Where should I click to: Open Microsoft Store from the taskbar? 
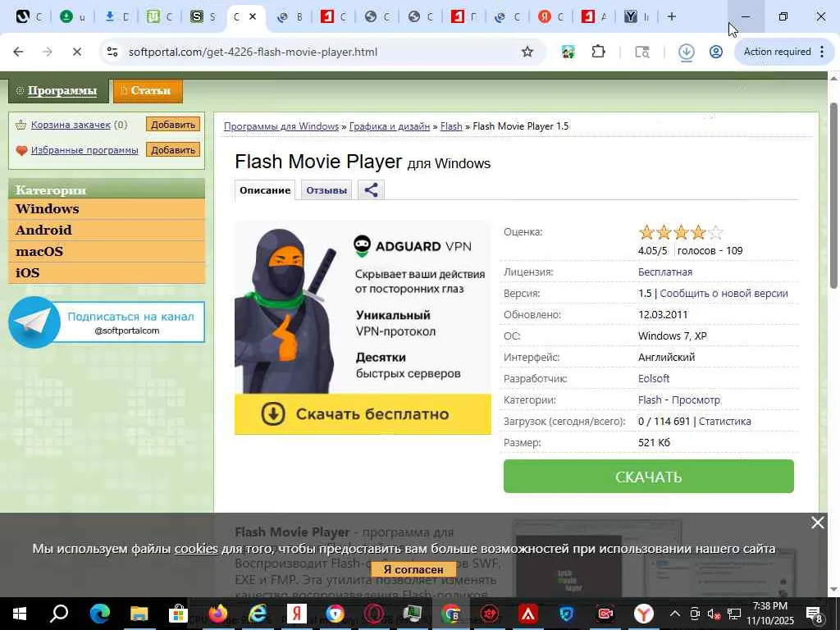point(178,614)
